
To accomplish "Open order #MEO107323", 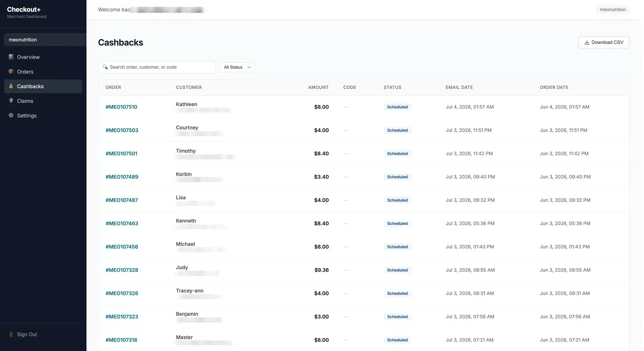I will pyautogui.click(x=122, y=316).
